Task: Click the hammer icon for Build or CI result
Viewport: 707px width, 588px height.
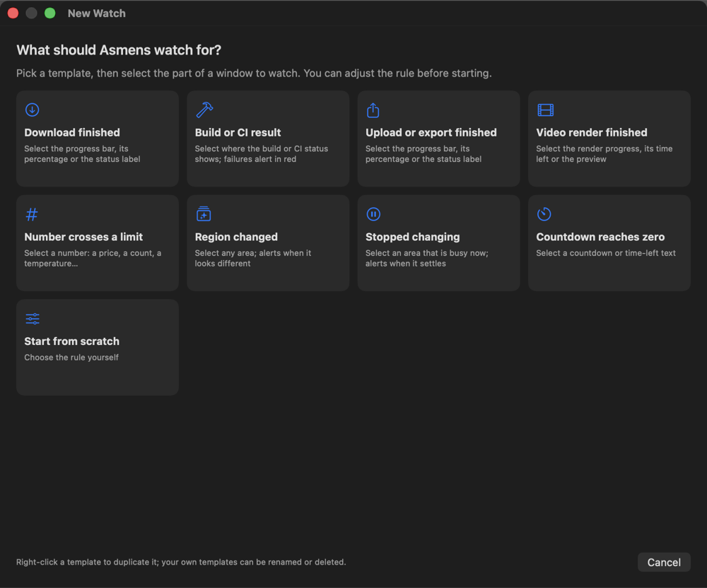Action: [x=204, y=110]
